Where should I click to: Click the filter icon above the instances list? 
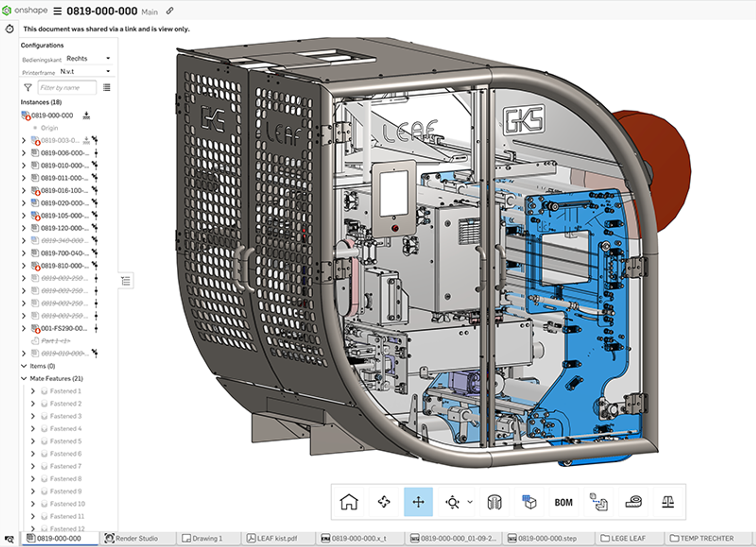28,87
